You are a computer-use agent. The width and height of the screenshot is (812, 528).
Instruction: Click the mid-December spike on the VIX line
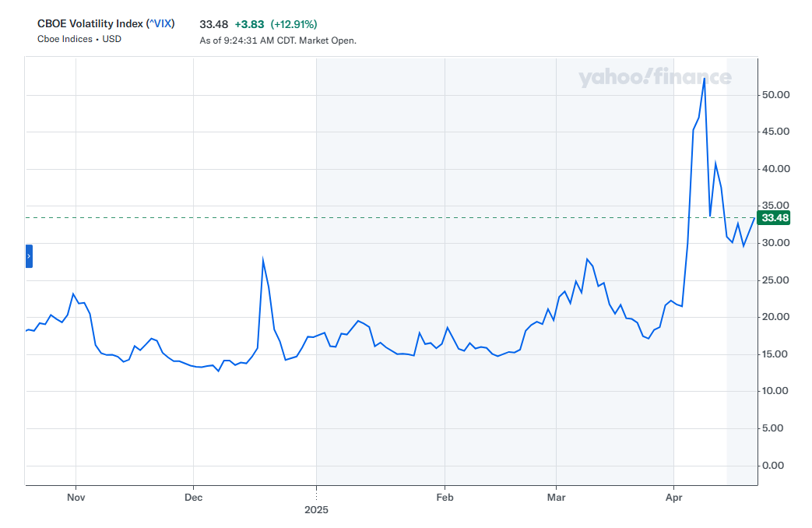pyautogui.click(x=263, y=258)
